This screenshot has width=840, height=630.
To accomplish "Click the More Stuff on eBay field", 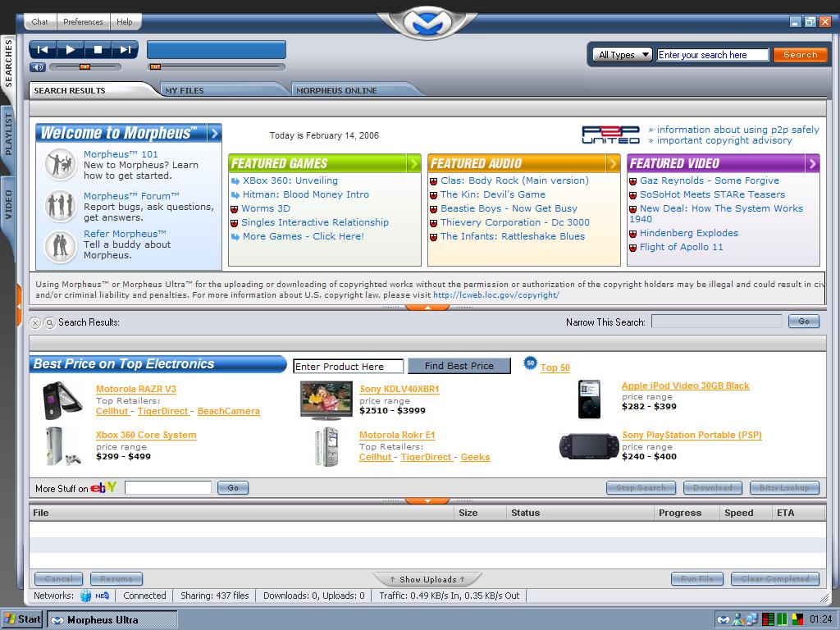I will tap(168, 487).
